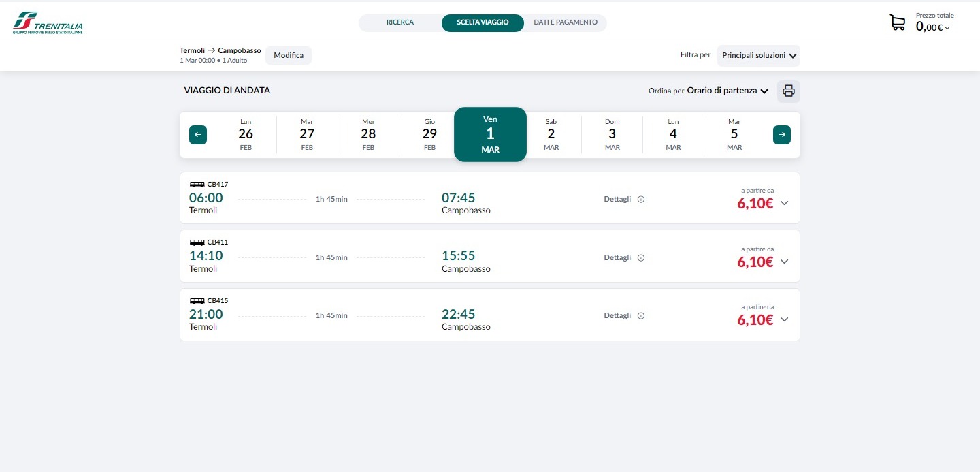Print the journey results with printer icon
This screenshot has height=472, width=980.
tap(789, 91)
